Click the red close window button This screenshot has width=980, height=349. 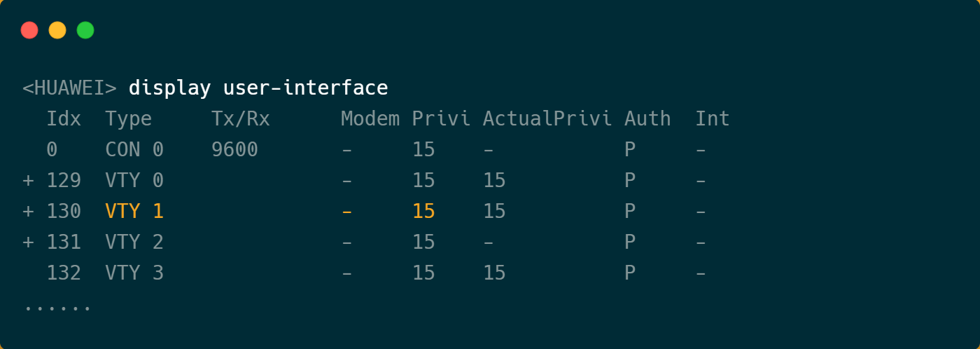[29, 30]
